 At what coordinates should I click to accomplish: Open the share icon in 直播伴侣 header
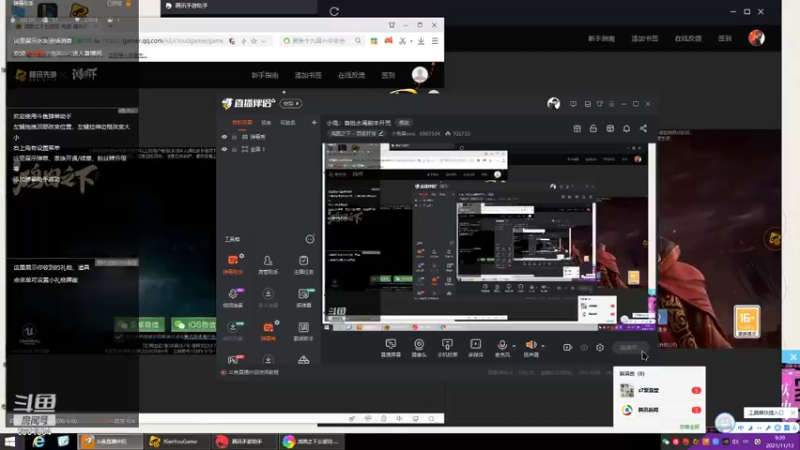pyautogui.click(x=643, y=129)
